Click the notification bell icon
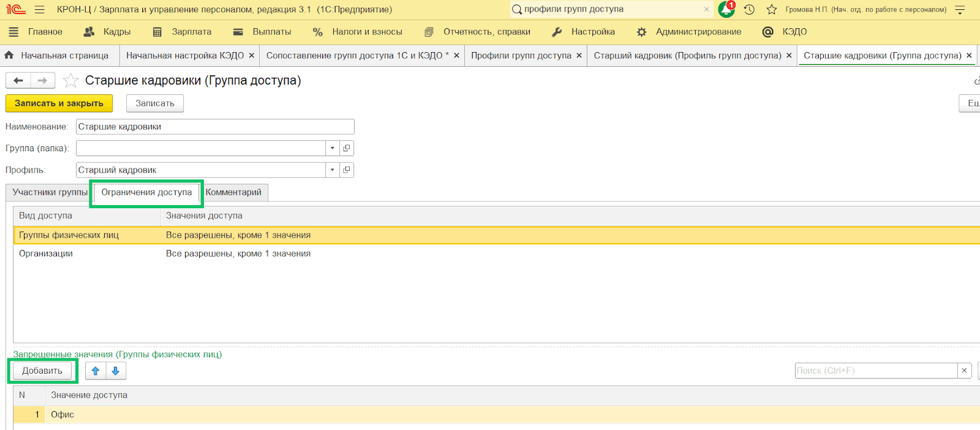 click(x=726, y=10)
